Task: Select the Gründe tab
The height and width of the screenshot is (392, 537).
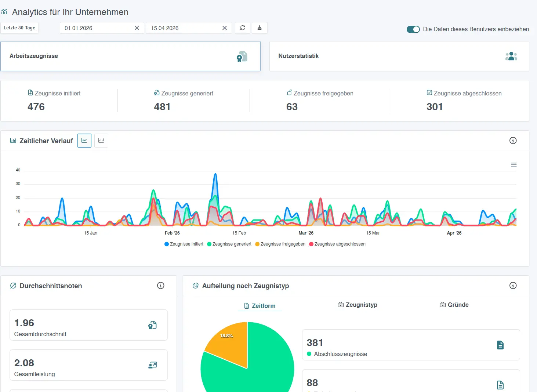Action: coord(454,305)
